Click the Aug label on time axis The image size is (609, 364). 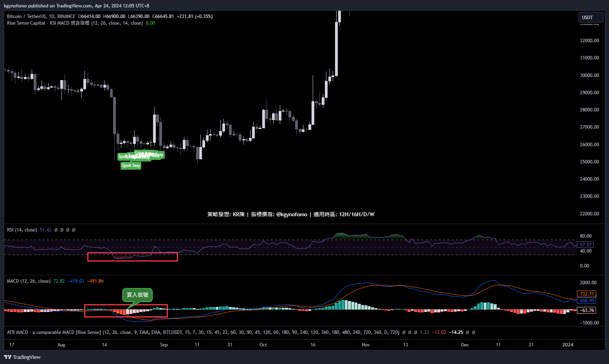click(61, 345)
